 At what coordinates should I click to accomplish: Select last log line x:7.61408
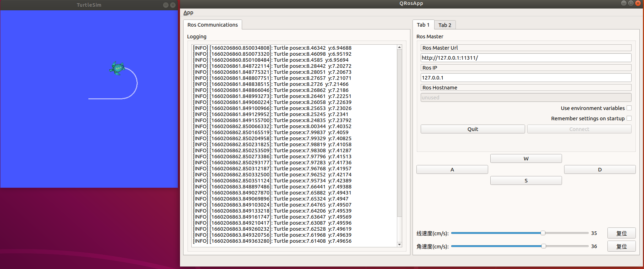tap(272, 241)
